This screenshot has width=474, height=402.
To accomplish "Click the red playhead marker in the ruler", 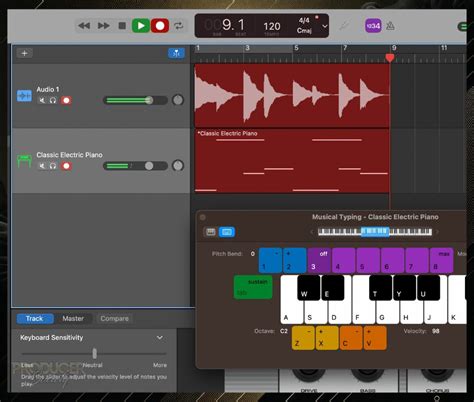I will (390, 58).
